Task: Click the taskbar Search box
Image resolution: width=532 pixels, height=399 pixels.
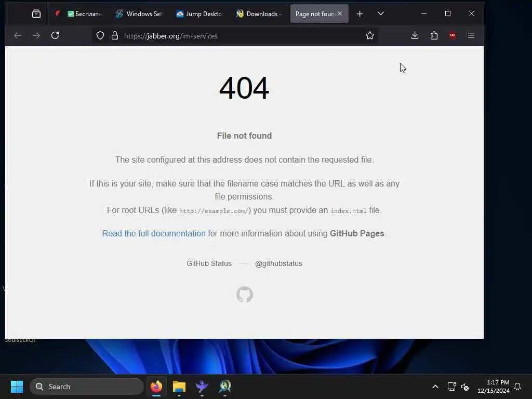Action: coord(87,387)
